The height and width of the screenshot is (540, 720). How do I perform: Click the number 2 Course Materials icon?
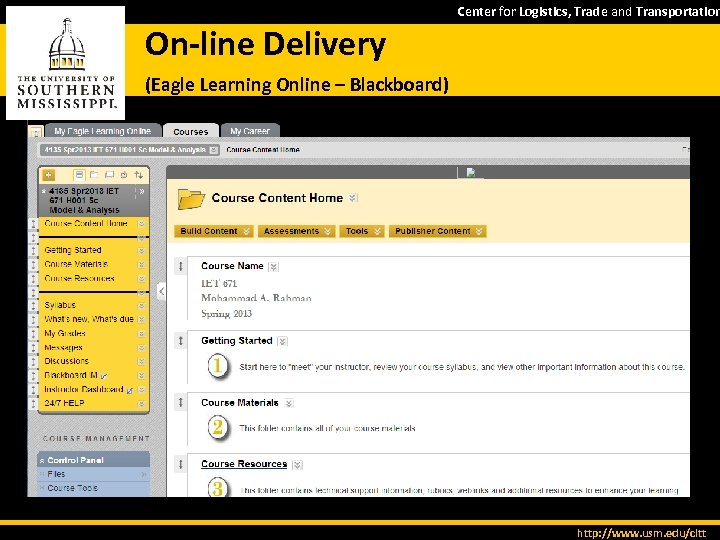pos(218,428)
